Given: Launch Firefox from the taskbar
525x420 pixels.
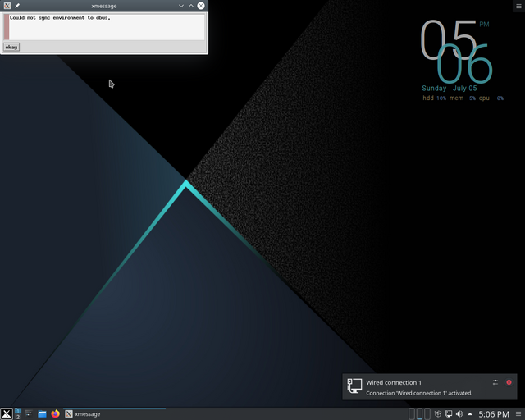Looking at the screenshot, I should coord(55,414).
